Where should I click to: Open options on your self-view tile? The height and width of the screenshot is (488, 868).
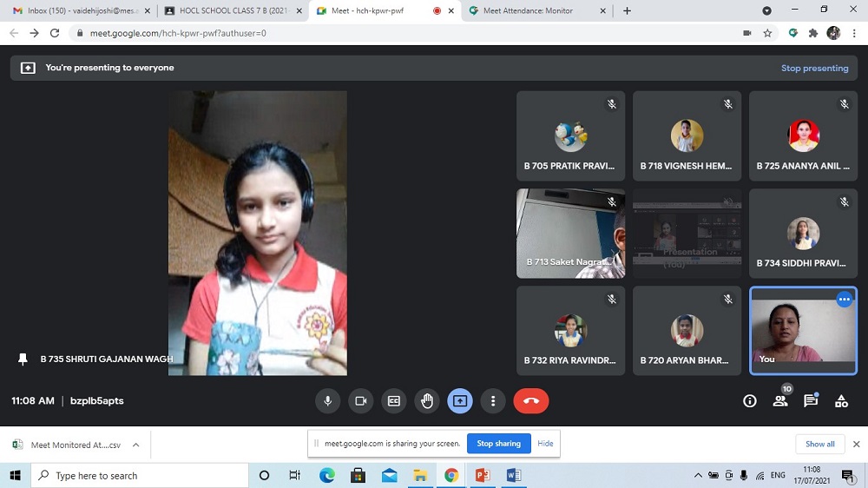(x=844, y=300)
